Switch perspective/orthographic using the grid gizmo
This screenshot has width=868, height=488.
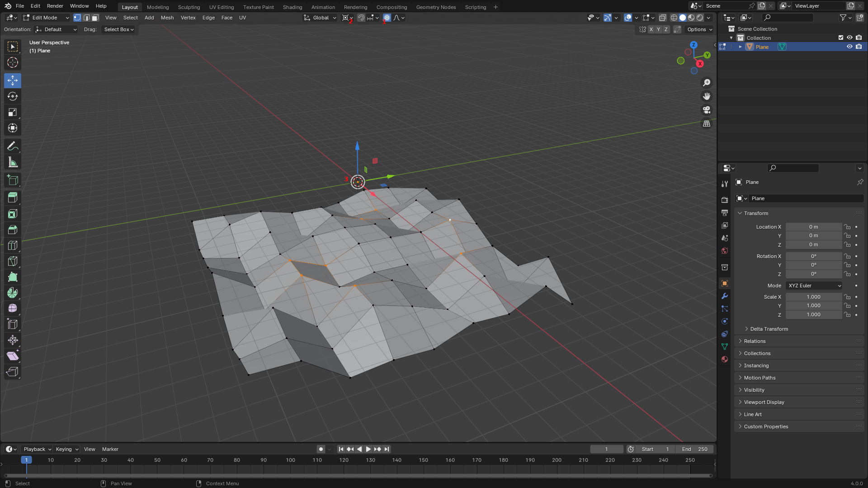(707, 123)
